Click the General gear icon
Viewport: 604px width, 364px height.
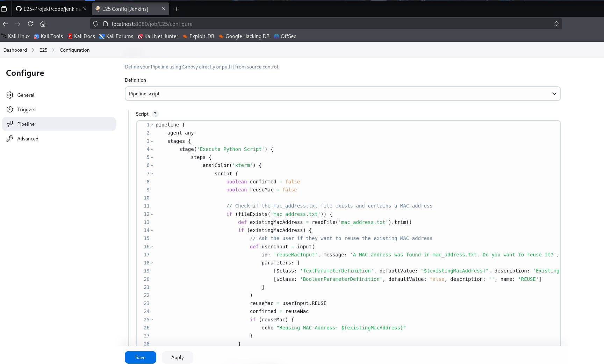click(x=10, y=95)
